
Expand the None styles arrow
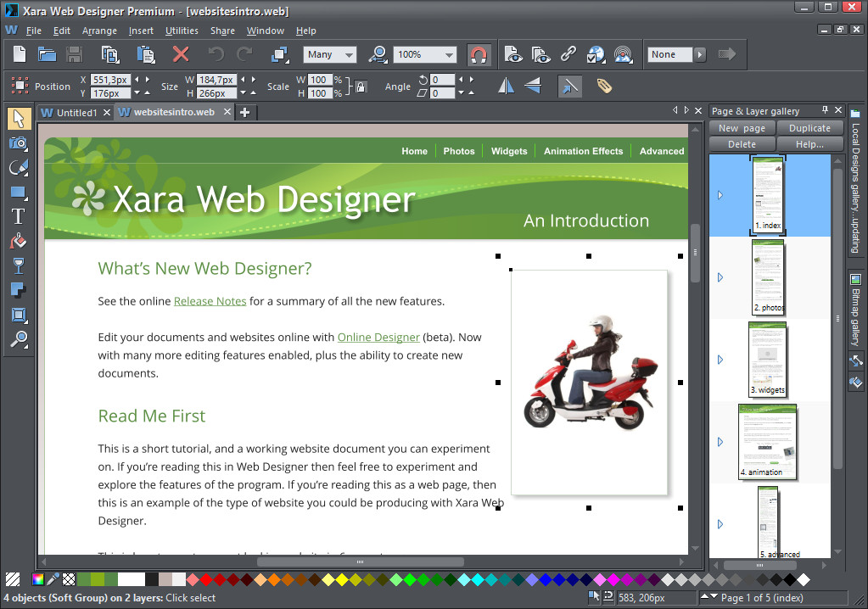[700, 54]
